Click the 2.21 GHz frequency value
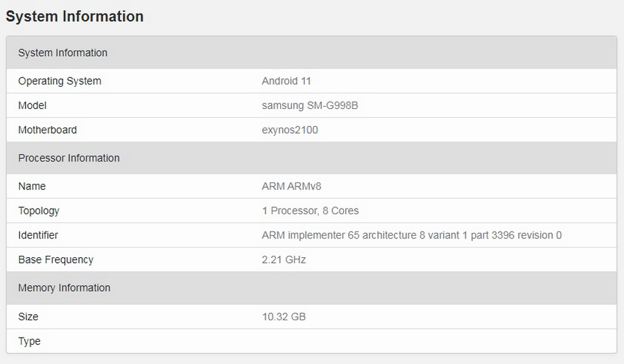Screen dimensions: 624x364 (x=284, y=260)
